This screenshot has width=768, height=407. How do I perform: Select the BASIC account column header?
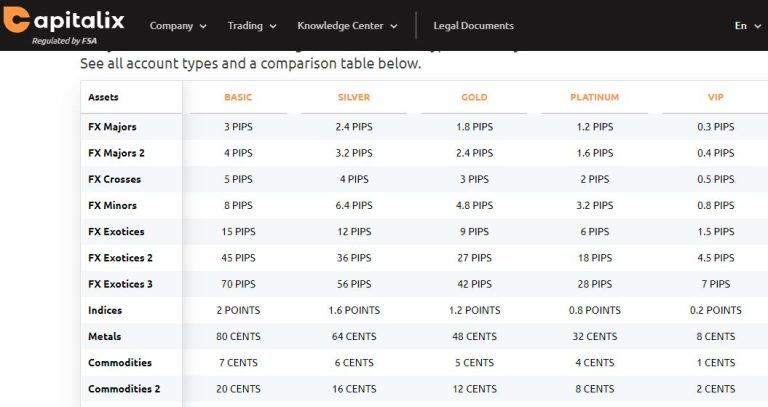(238, 97)
